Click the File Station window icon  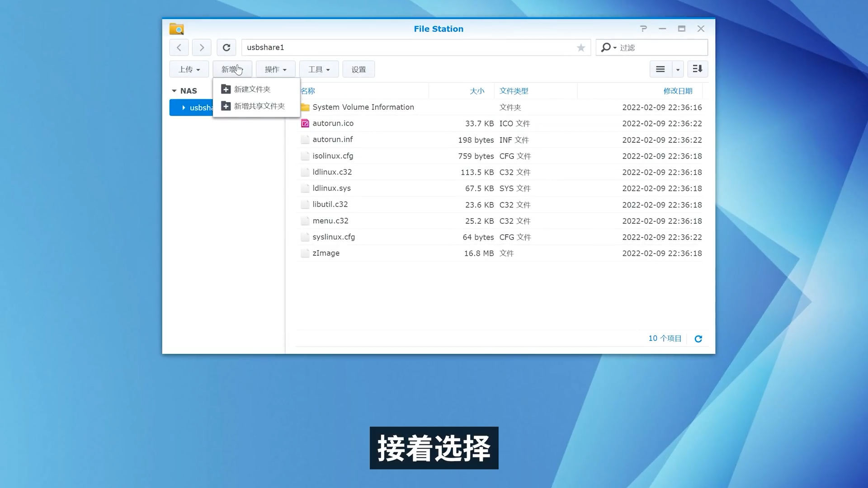point(176,28)
